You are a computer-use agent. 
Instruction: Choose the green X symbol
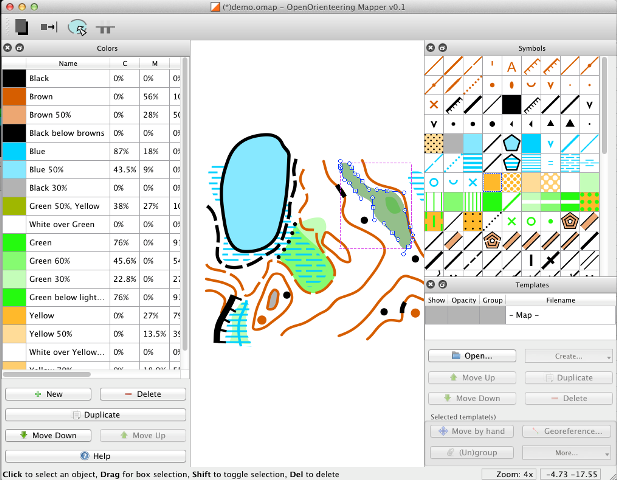point(511,221)
